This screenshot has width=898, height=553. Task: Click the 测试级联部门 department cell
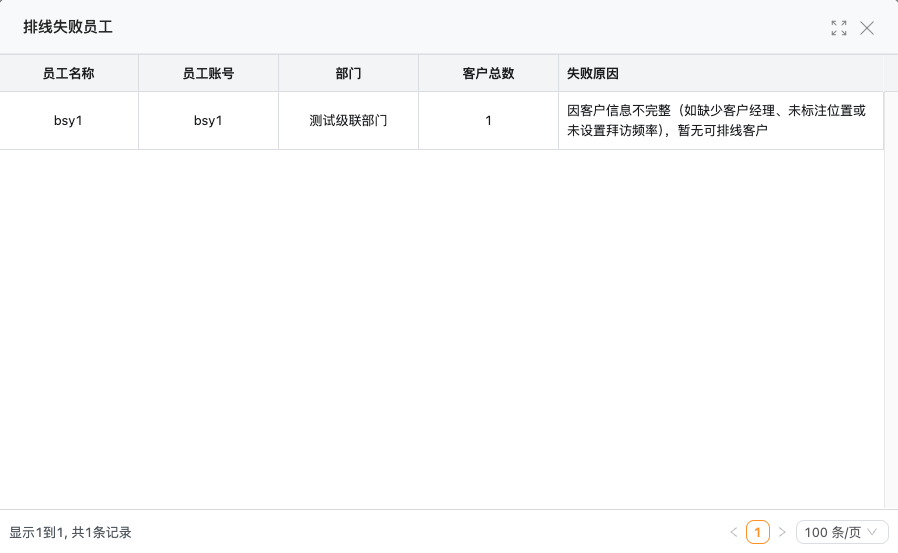(x=348, y=121)
